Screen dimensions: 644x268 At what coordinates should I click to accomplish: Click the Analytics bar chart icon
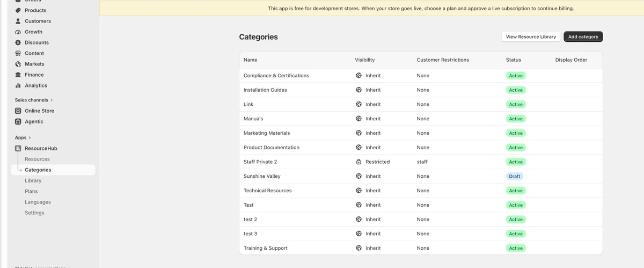18,85
